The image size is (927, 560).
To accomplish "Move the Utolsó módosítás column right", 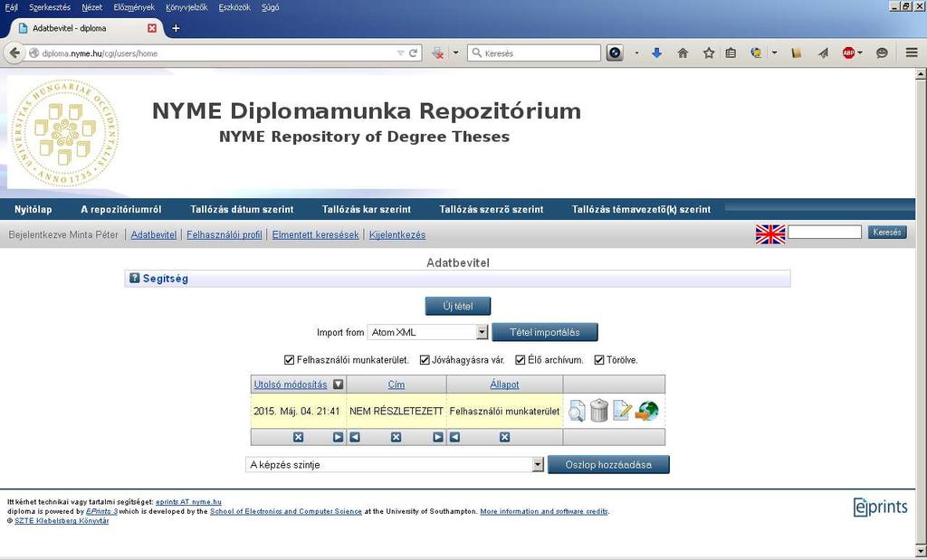I will (x=338, y=437).
